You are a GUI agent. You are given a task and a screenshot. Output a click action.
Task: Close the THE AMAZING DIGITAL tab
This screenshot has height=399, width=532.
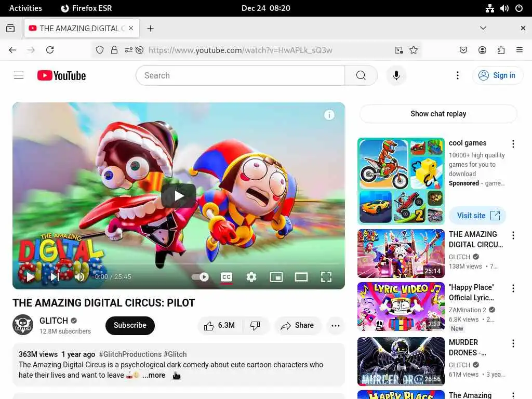[131, 29]
